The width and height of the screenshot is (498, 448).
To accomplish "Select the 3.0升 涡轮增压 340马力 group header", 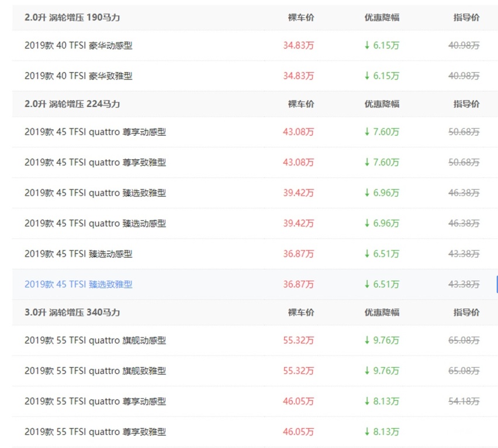I will click(x=72, y=312).
